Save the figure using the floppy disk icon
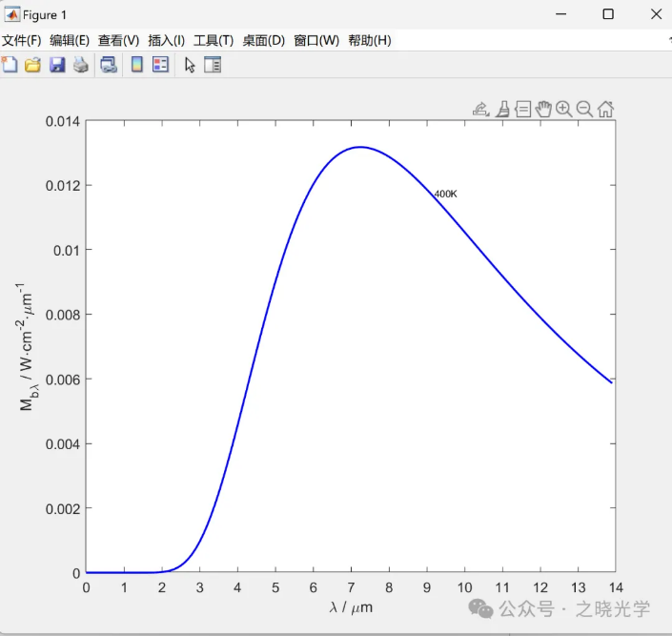 (57, 65)
